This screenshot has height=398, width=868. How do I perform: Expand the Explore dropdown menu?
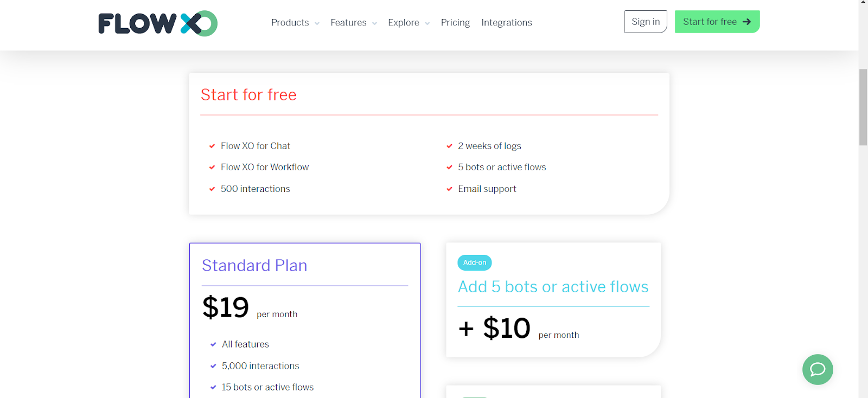409,23
